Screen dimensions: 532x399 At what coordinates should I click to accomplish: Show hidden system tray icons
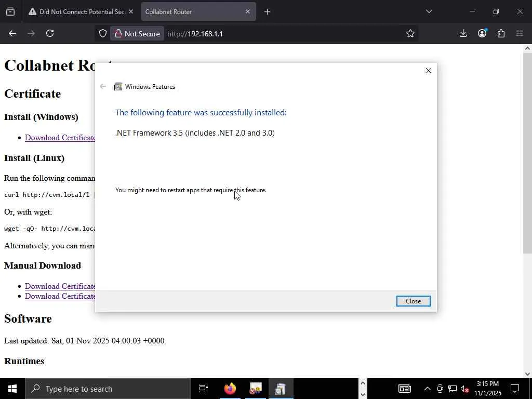click(x=428, y=389)
